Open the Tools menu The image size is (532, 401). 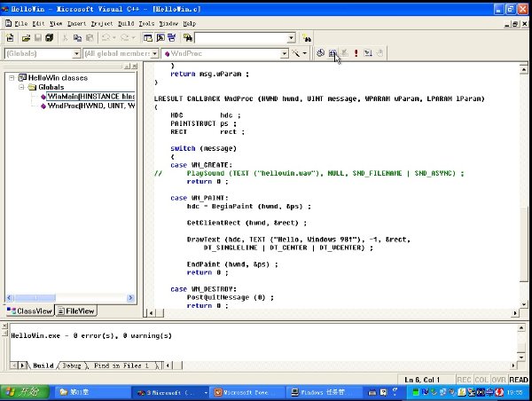[x=146, y=23]
